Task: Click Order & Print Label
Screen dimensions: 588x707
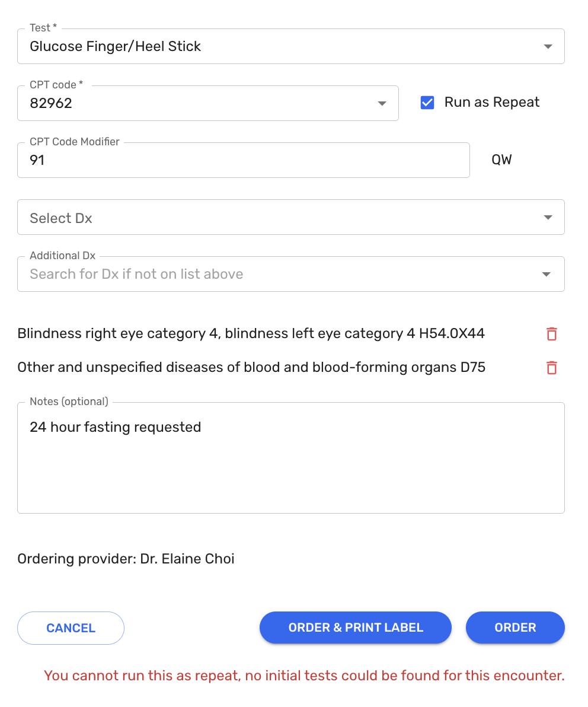Action: [x=356, y=628]
